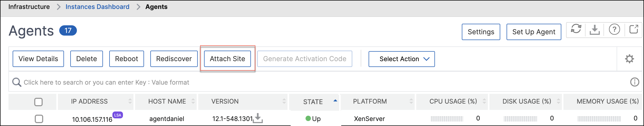
Task: Click the Attach Site button
Action: [x=227, y=59]
